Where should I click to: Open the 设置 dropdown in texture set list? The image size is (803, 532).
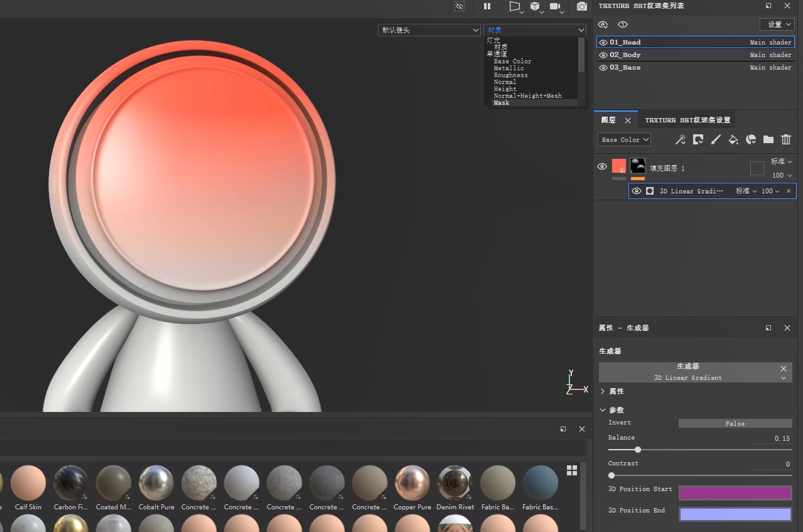[777, 24]
